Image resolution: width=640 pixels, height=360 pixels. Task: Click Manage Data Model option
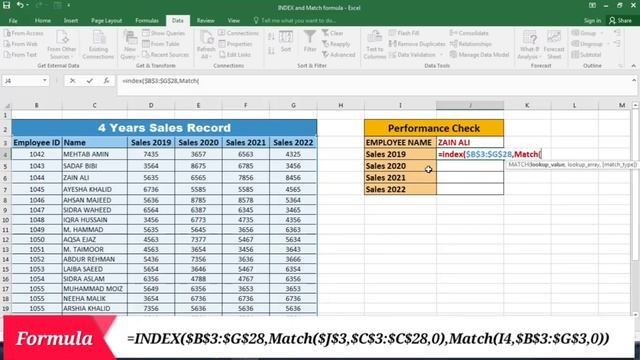(479, 54)
